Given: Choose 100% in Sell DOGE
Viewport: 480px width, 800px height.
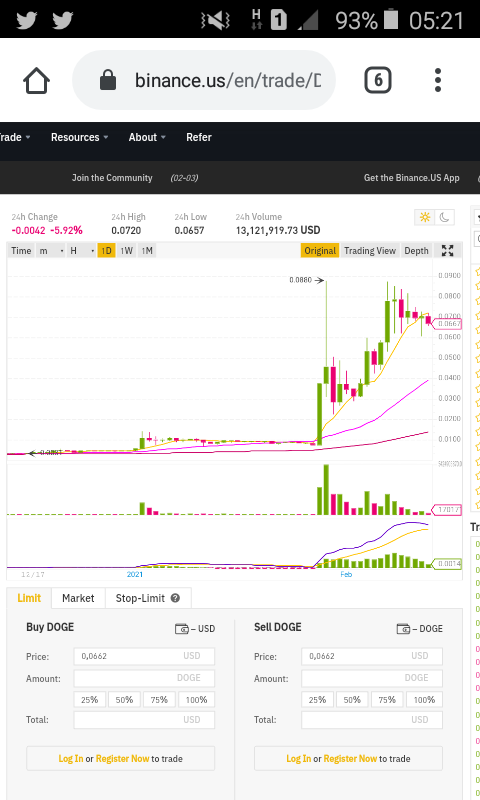Looking at the screenshot, I should coord(424,699).
